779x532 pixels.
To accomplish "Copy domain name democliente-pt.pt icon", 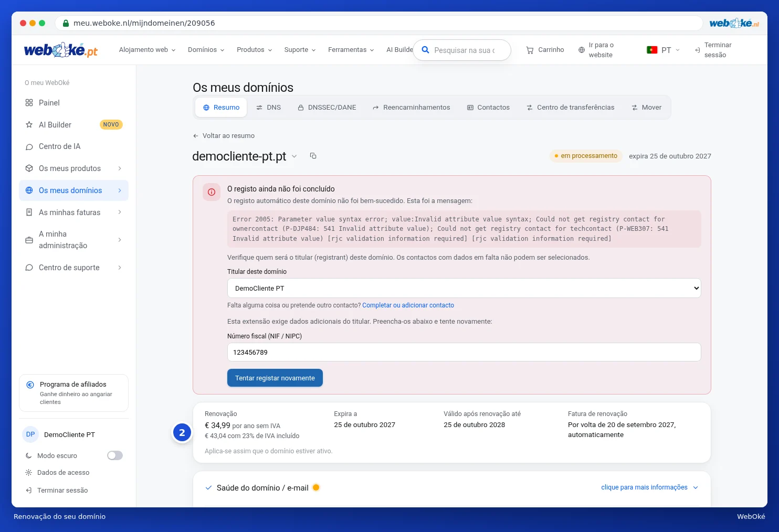I will (x=313, y=156).
